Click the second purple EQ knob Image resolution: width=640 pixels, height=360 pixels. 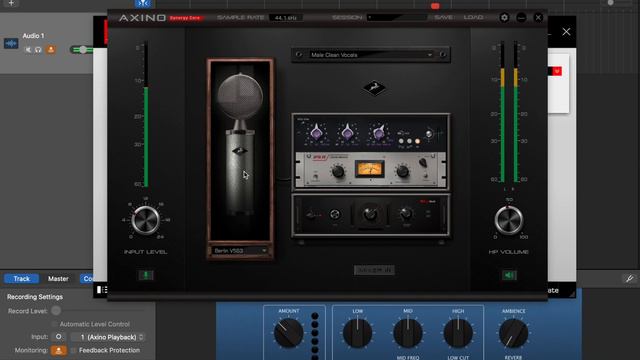(347, 133)
